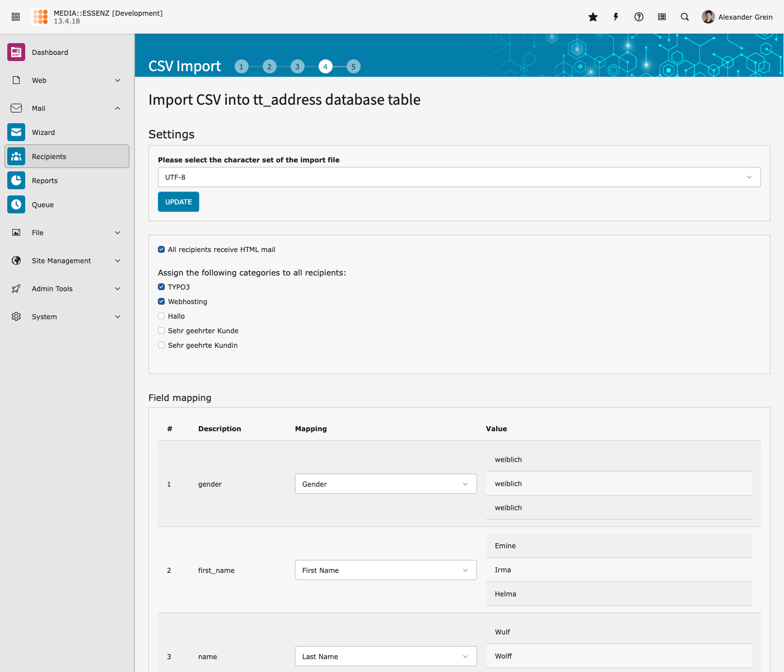
Task: Open the Queue menu item
Action: [x=43, y=205]
